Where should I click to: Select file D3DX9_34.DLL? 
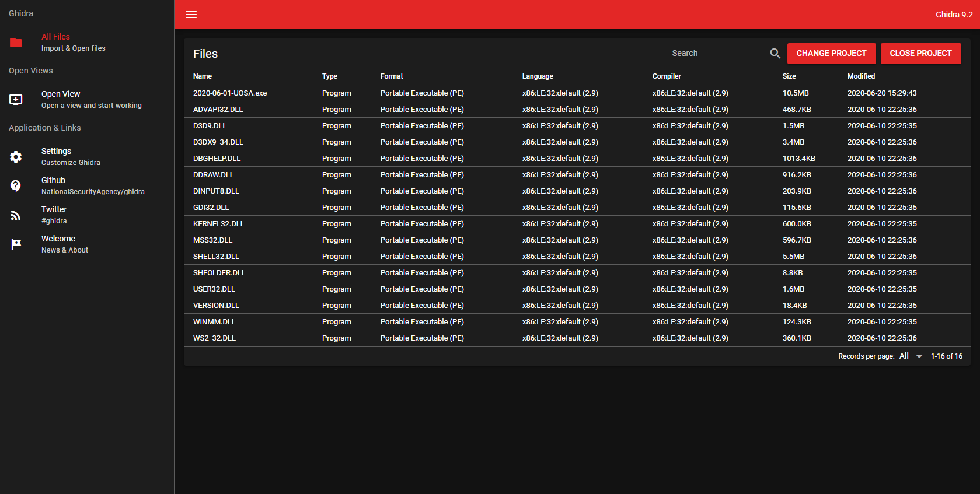(x=218, y=142)
